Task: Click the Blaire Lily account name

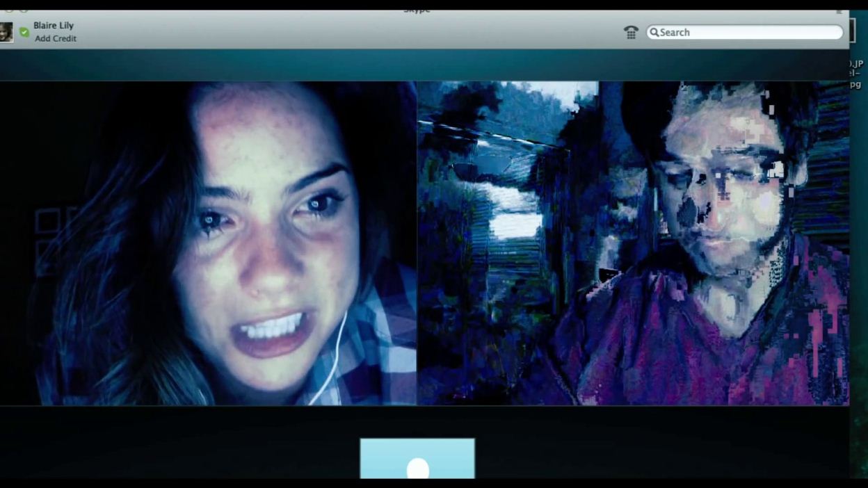Action: click(x=54, y=26)
